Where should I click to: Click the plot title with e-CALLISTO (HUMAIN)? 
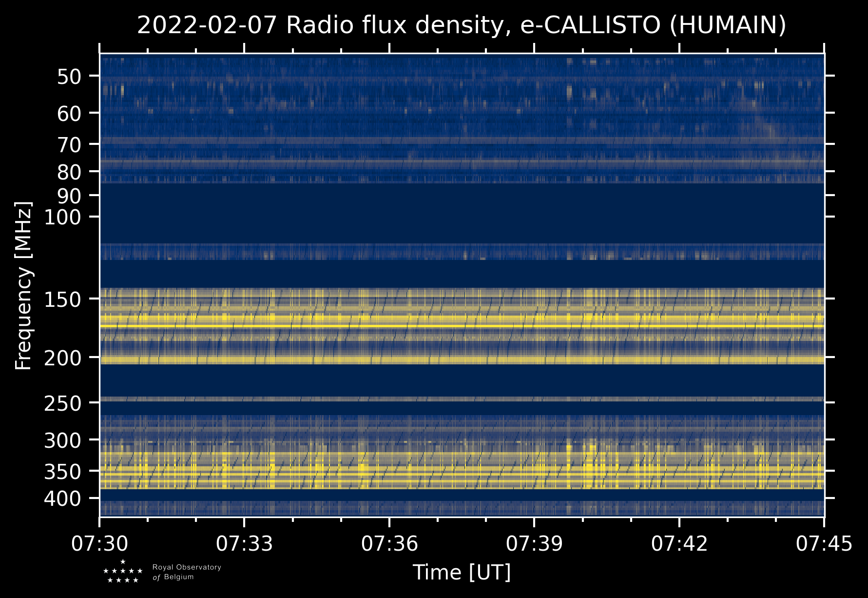(x=462, y=25)
